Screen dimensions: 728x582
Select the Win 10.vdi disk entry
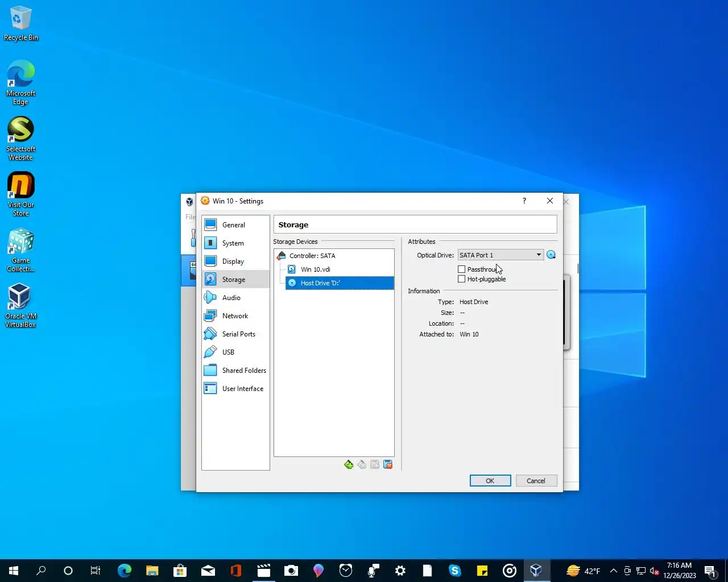click(x=316, y=269)
